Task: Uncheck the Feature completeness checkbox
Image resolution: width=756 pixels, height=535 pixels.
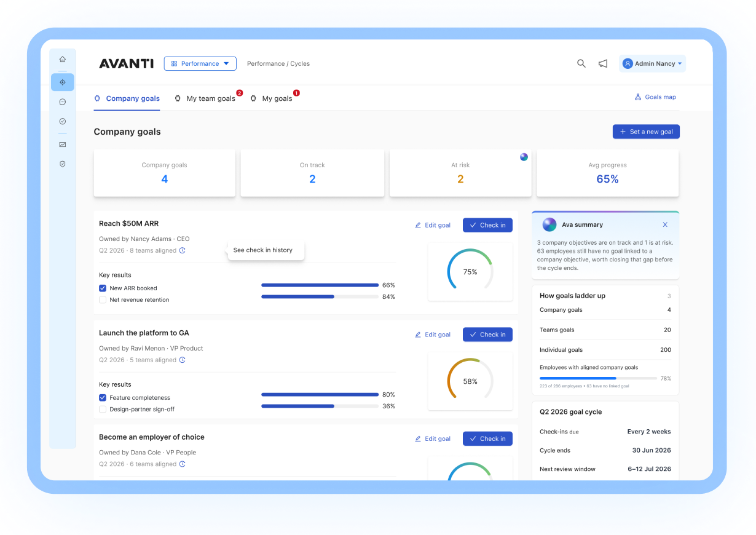Action: pyautogui.click(x=103, y=398)
